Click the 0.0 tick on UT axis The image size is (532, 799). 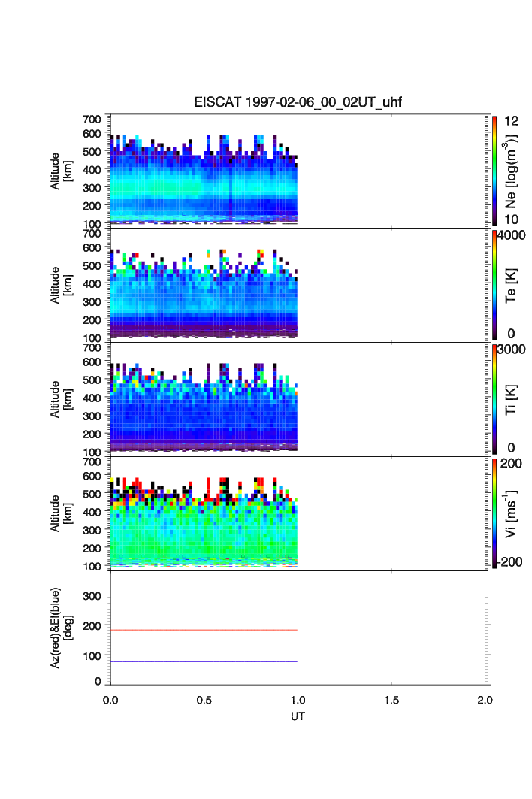[110, 700]
